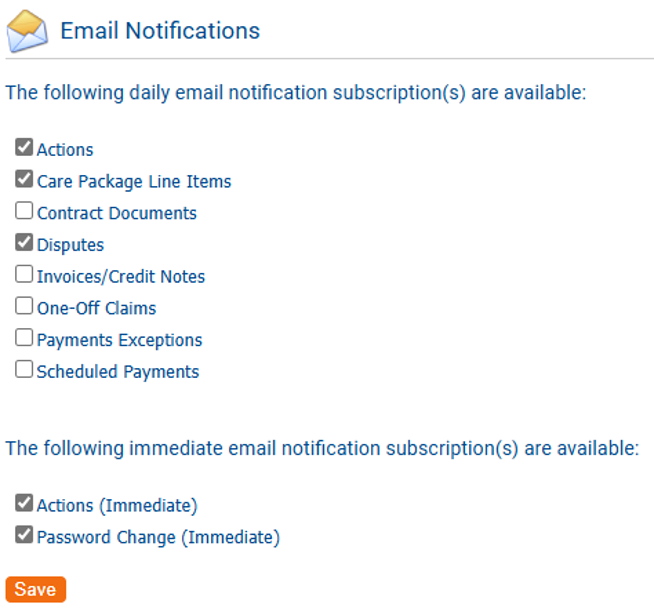Enable Payments Exceptions notification checkbox
Viewport: 654px width, 615px height.
point(24,339)
